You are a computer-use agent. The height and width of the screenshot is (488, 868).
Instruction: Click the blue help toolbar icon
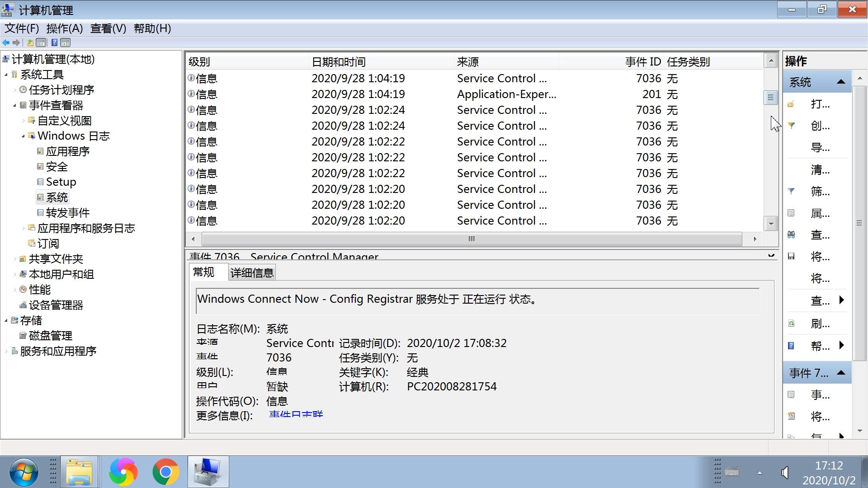[54, 42]
